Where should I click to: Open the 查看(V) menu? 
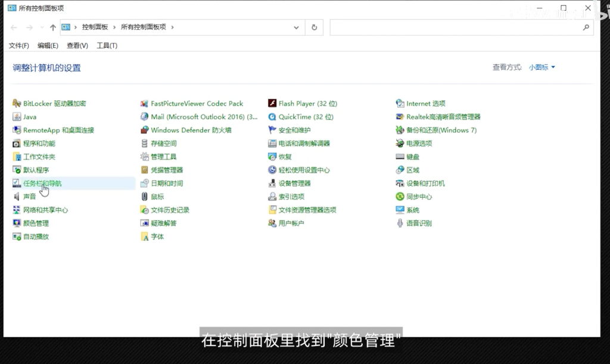point(77,45)
